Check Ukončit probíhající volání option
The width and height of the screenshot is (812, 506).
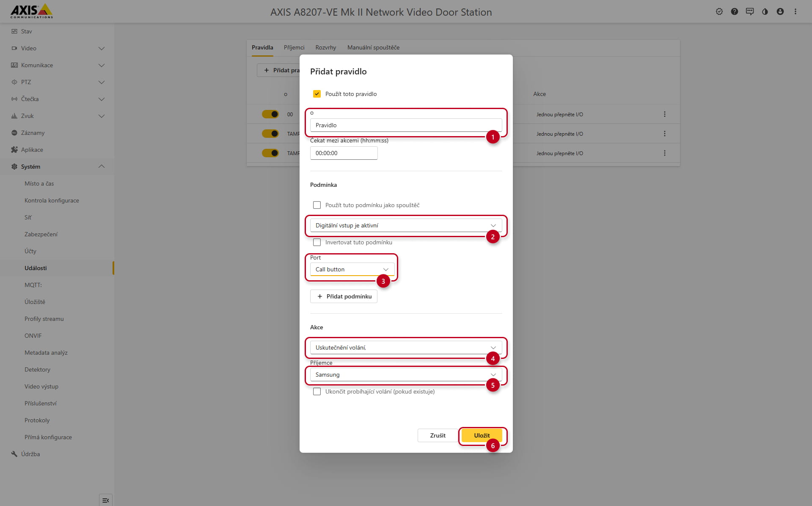317,391
